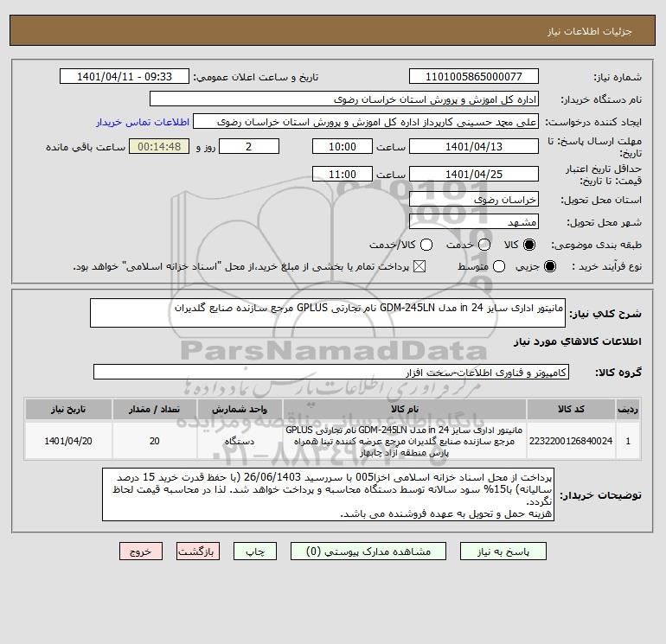Screen dimensions: 666x644
Task: Select the کالا radio button
Action: (x=529, y=245)
